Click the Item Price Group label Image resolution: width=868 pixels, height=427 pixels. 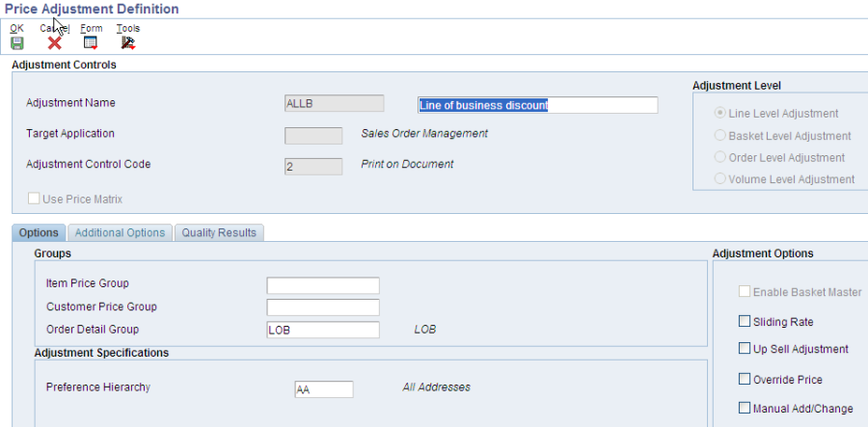tap(88, 283)
